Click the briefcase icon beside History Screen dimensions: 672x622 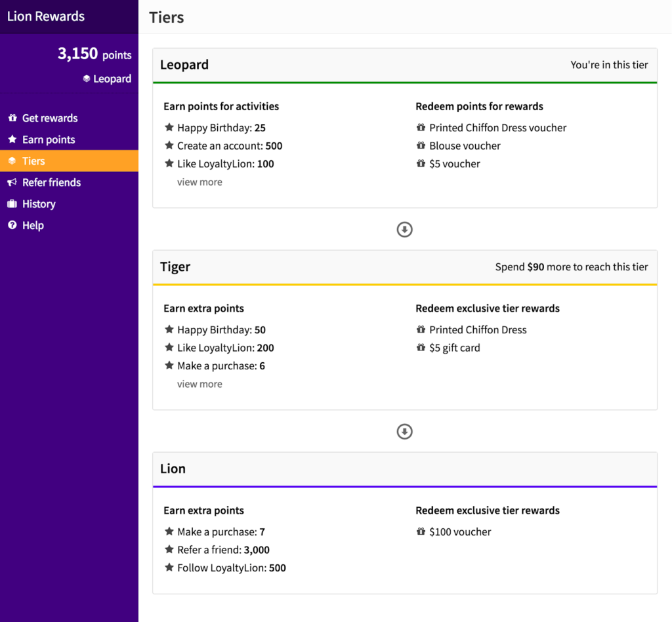click(x=12, y=203)
